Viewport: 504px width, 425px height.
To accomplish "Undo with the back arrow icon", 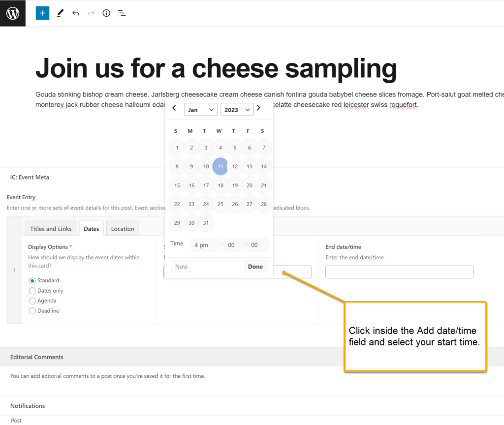I will click(x=76, y=13).
